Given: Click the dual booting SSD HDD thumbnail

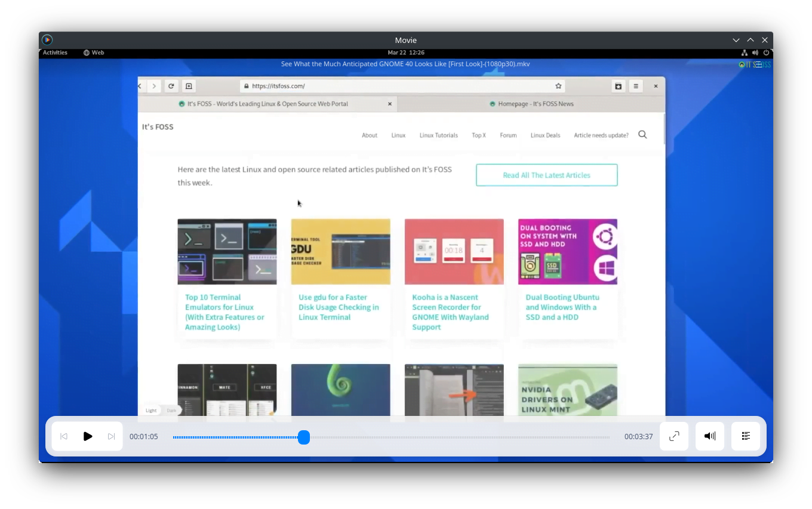Looking at the screenshot, I should click(567, 252).
